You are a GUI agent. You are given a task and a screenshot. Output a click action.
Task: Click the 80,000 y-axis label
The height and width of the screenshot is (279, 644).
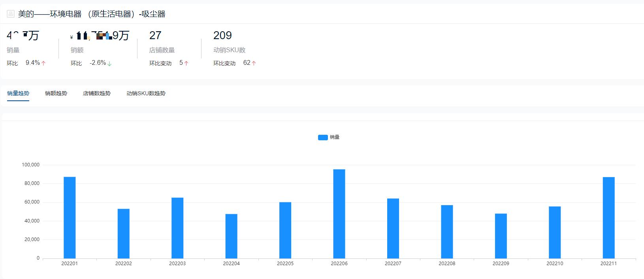coord(32,183)
